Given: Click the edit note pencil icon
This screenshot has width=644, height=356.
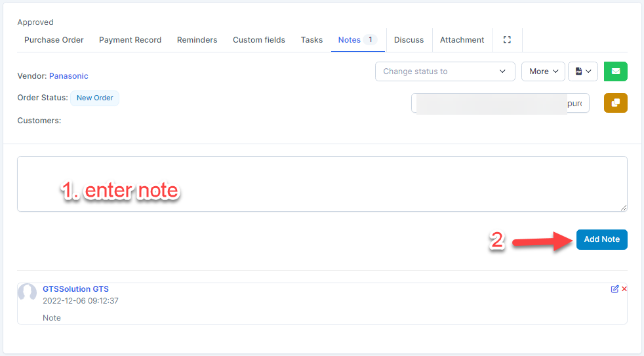Looking at the screenshot, I should coord(614,289).
